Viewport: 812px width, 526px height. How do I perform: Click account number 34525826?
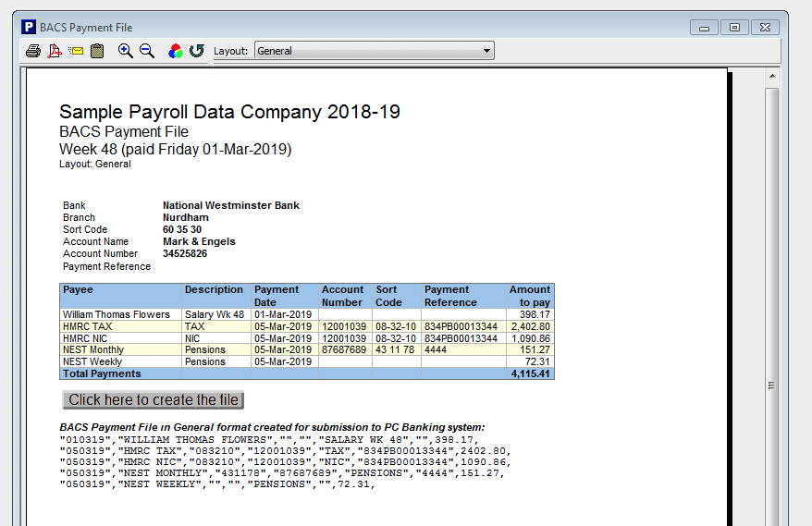(185, 253)
